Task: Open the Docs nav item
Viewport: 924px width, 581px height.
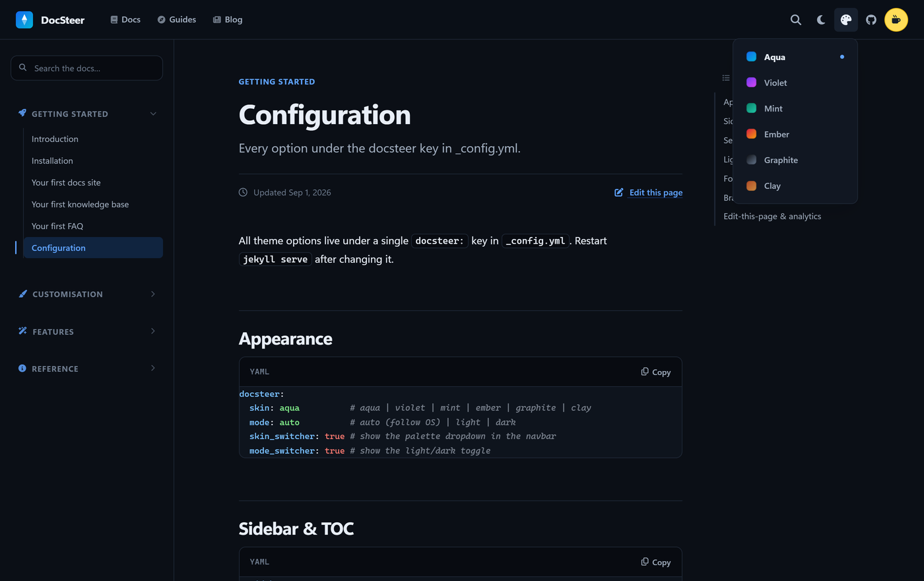Action: coord(125,20)
